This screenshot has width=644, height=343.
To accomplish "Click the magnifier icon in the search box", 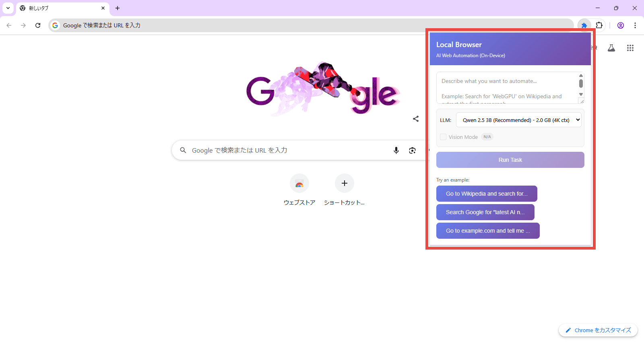I will tap(183, 150).
